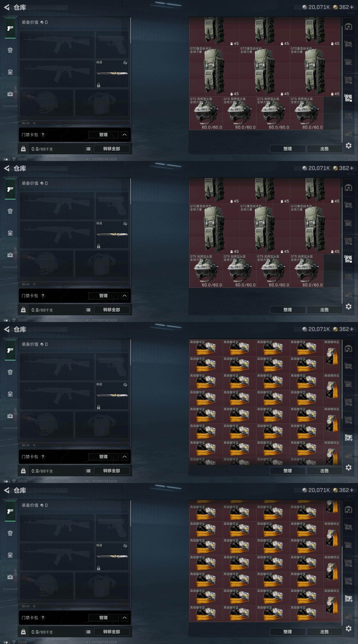Screen dimensions: 358x644
Task: Select the level V storage box tab
Action: pos(348,116)
